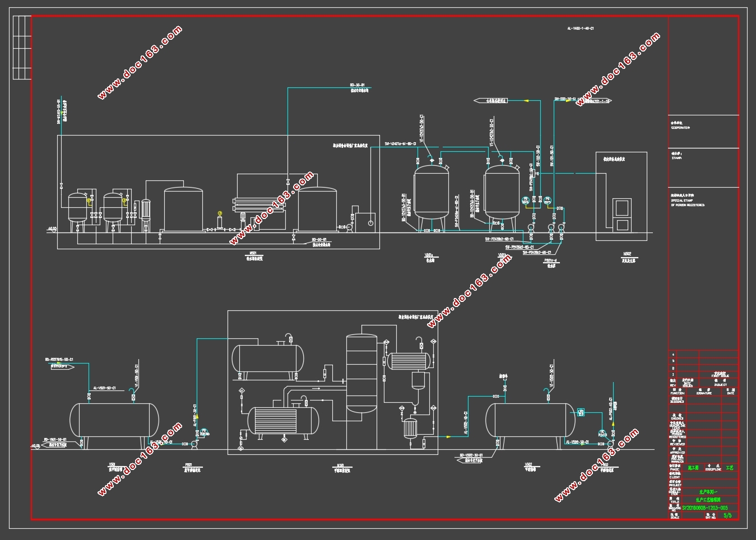Viewport: 756px width, 540px height.
Task: Click the V501 horizontal storage tank
Action: (x=114, y=420)
